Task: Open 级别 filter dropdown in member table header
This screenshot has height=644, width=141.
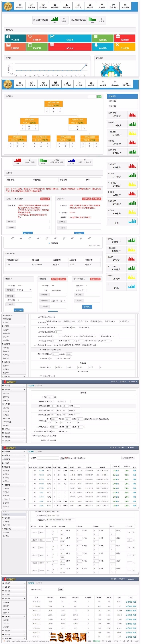Action: (x=127, y=466)
